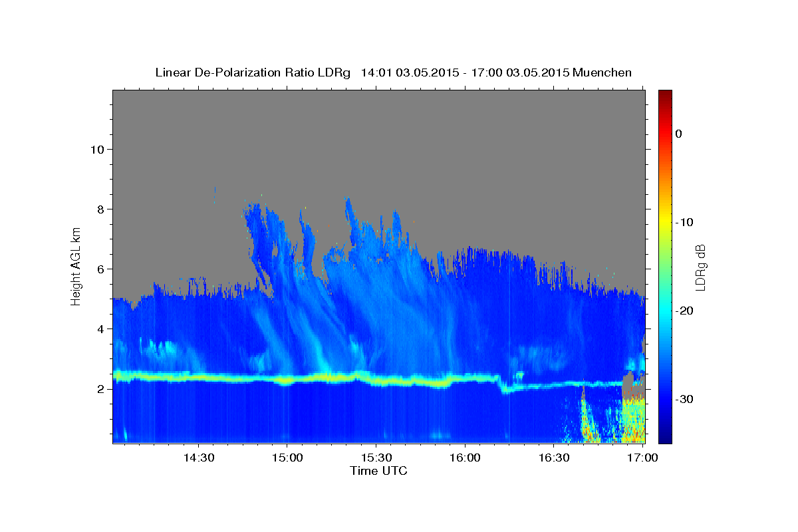Click the "LDRg dB" colorbar label
Viewport: 798px width, 532px height.
click(x=700, y=267)
